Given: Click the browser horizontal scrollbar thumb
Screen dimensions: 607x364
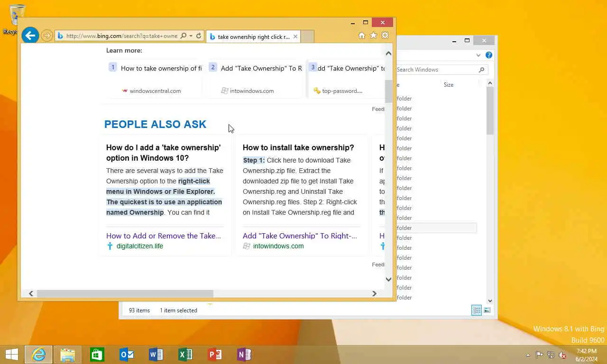Looking at the screenshot, I should pos(125,293).
